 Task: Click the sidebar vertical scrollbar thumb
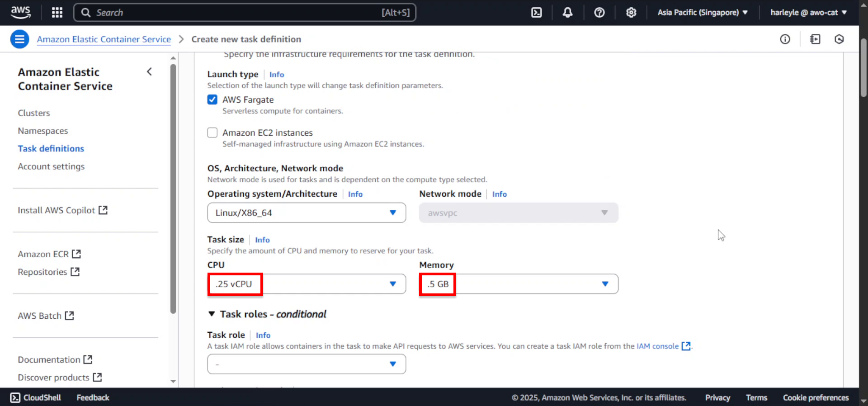[x=173, y=189]
